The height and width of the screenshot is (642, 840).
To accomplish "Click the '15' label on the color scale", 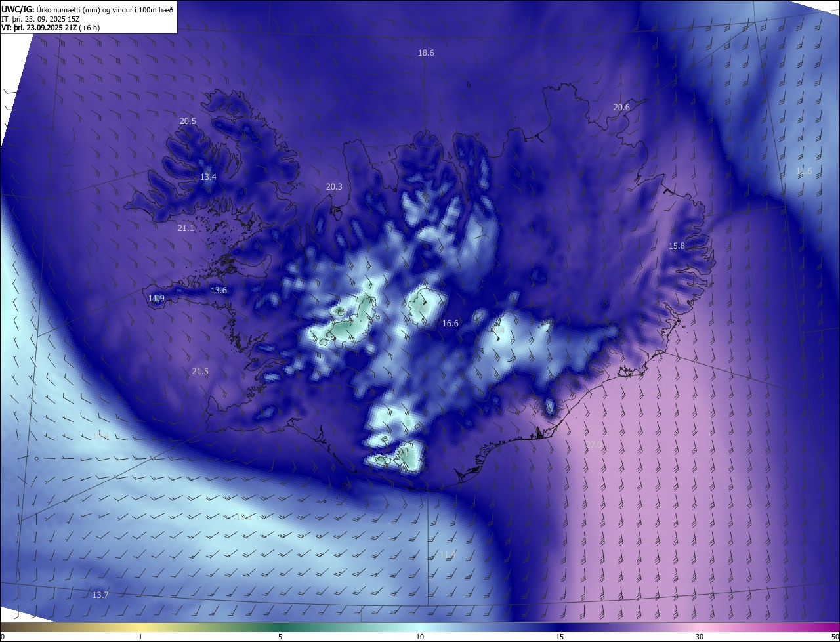I will 560,637.
